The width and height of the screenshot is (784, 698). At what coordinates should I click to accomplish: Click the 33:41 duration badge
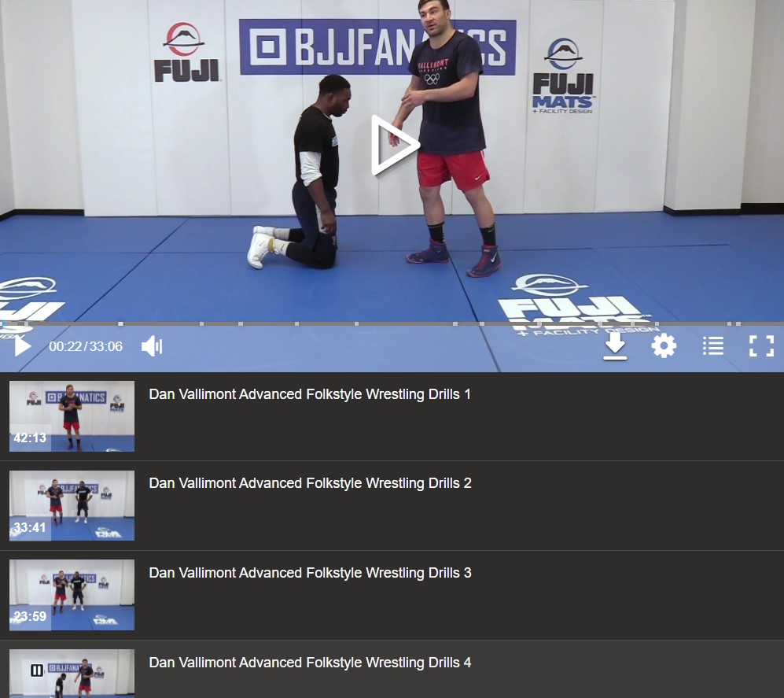[30, 527]
